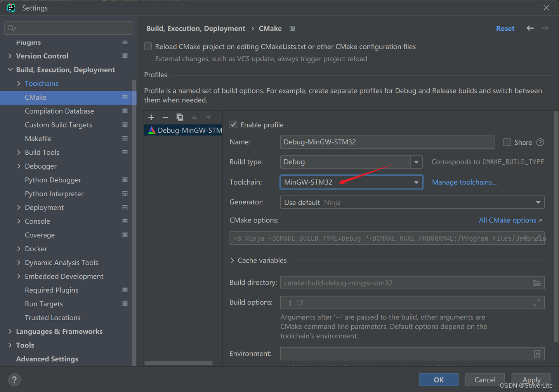Click the settings tree vertical scrollbar

click(134, 223)
